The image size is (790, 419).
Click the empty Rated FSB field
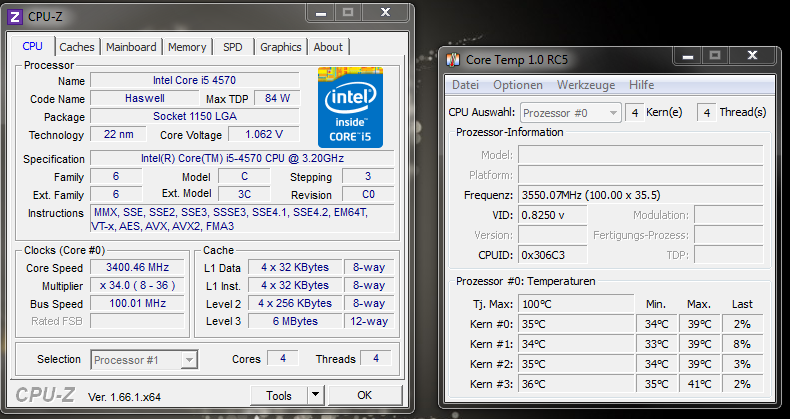tap(137, 321)
